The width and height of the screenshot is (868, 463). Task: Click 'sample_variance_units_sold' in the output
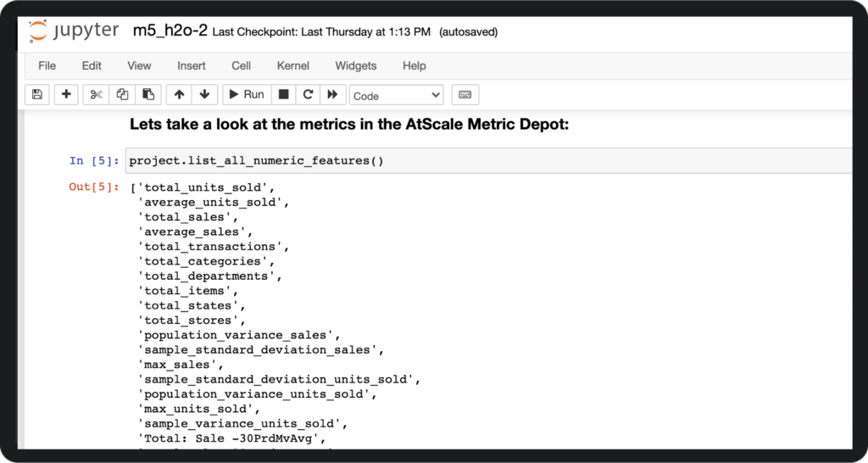tap(239, 424)
